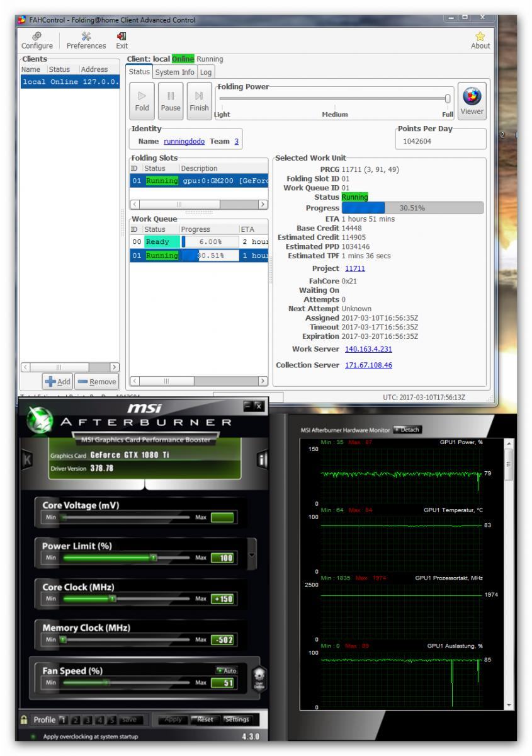The width and height of the screenshot is (532, 756).
Task: Click the Clients list scroll right arrow
Action: (114, 366)
